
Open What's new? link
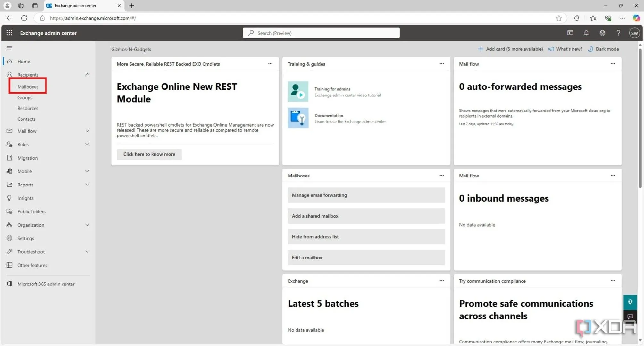(565, 49)
